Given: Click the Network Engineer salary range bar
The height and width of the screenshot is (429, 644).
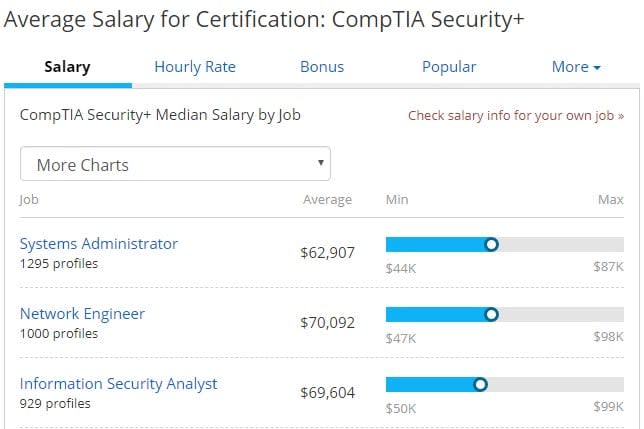Looking at the screenshot, I should pos(505,315).
